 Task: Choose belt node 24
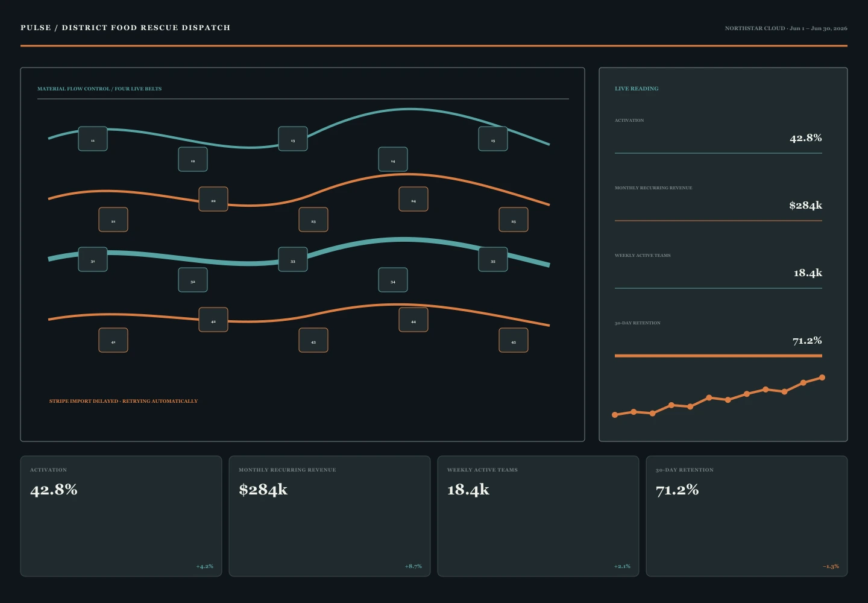414,199
